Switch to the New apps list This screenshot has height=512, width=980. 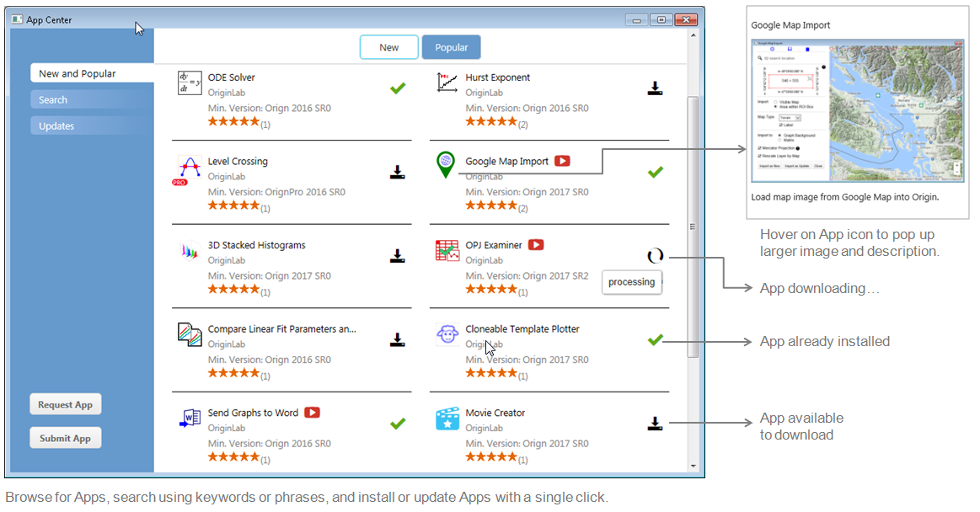(x=388, y=47)
